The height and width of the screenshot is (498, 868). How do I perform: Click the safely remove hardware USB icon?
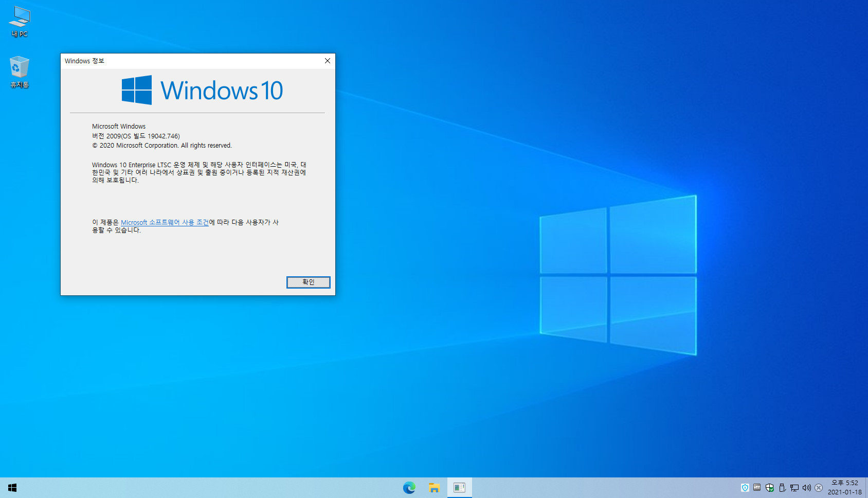coord(782,488)
